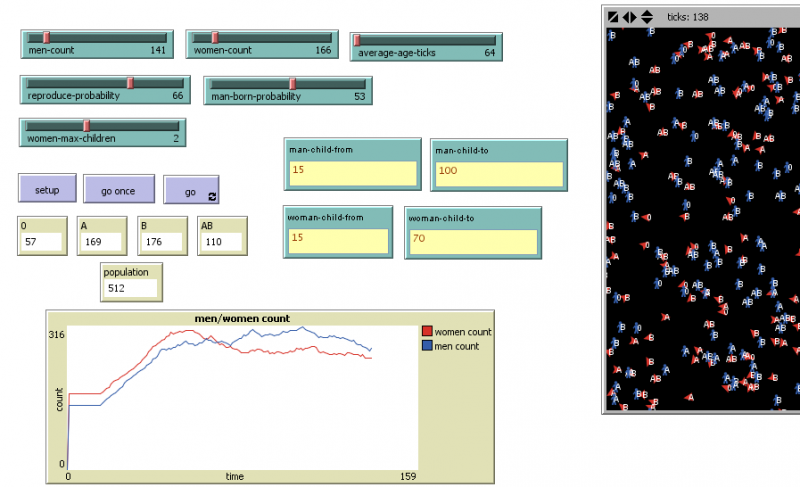Viewport: 800px width, 487px height.
Task: Run one step with go once
Action: (119, 189)
